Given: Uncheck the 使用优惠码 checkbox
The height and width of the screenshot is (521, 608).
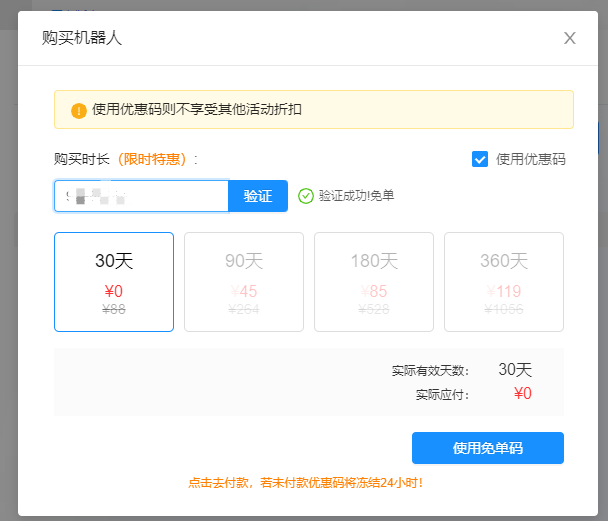Looking at the screenshot, I should 480,159.
